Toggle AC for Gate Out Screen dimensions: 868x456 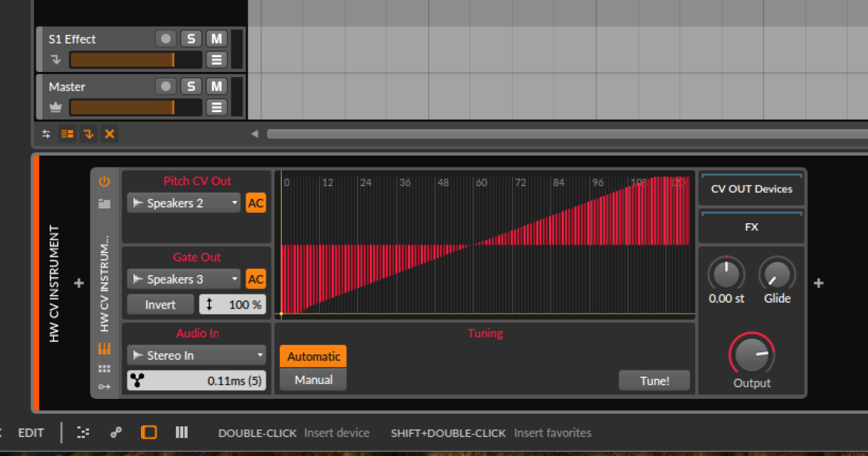256,280
